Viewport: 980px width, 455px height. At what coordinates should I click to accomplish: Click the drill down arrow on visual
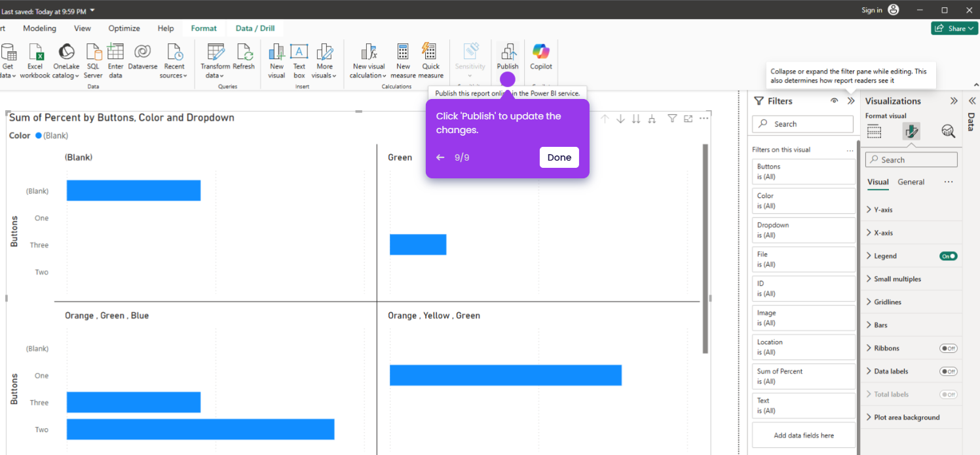click(620, 119)
